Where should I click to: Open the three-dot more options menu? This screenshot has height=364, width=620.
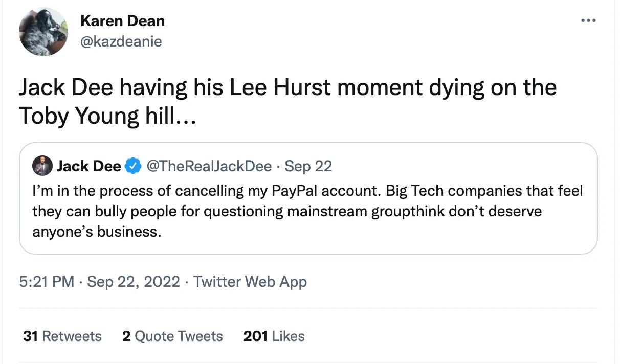[589, 21]
